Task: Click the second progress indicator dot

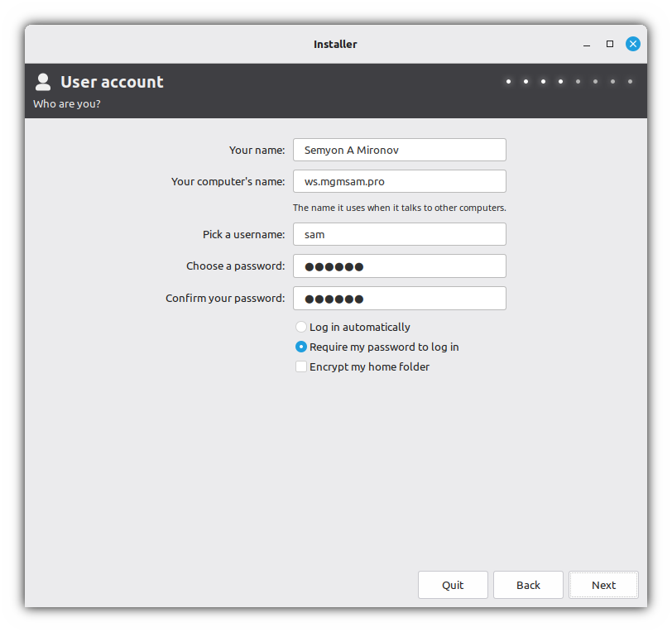Action: point(526,81)
